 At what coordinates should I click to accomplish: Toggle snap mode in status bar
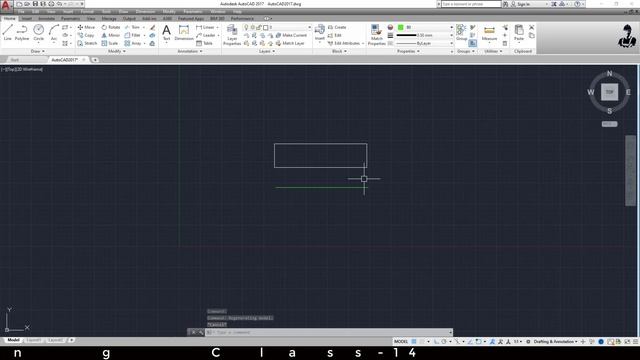pos(422,342)
